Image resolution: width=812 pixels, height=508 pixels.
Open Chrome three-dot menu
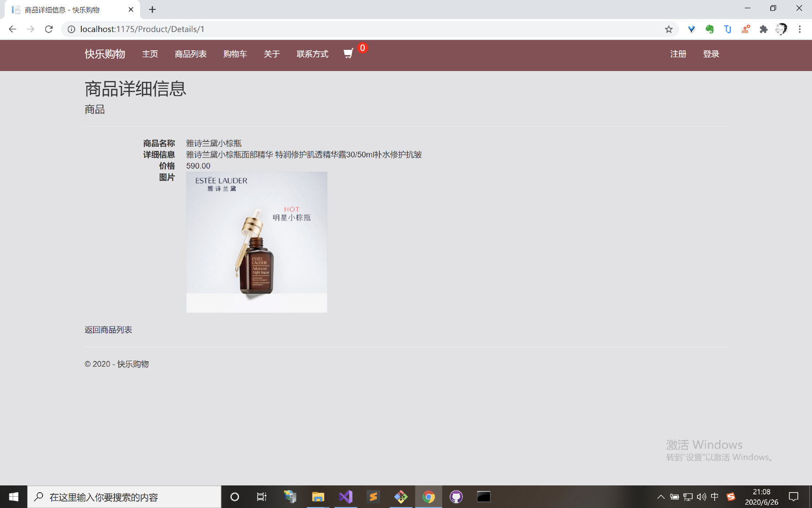point(800,29)
